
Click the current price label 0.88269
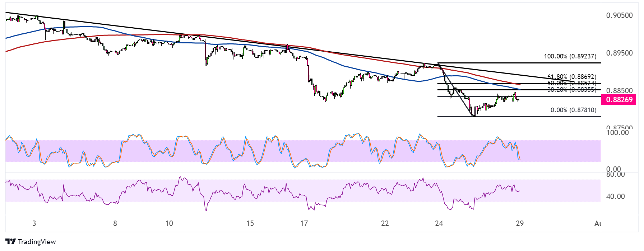pos(619,99)
